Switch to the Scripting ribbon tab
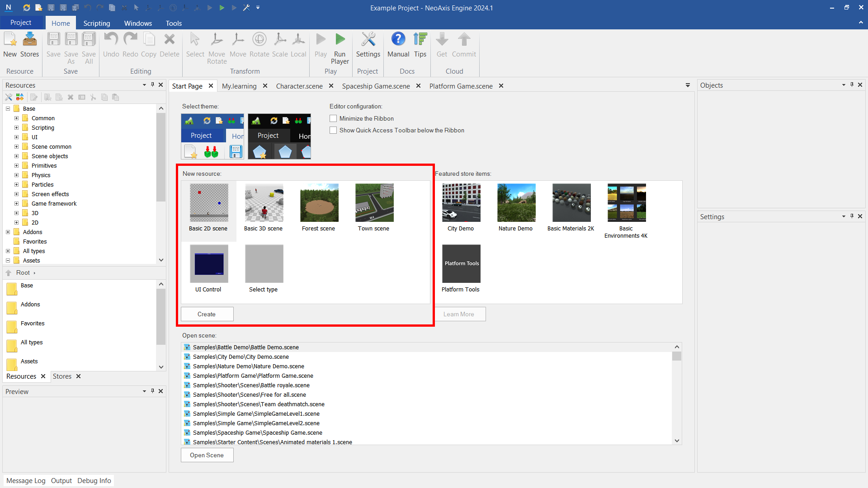The width and height of the screenshot is (868, 488). tap(96, 23)
